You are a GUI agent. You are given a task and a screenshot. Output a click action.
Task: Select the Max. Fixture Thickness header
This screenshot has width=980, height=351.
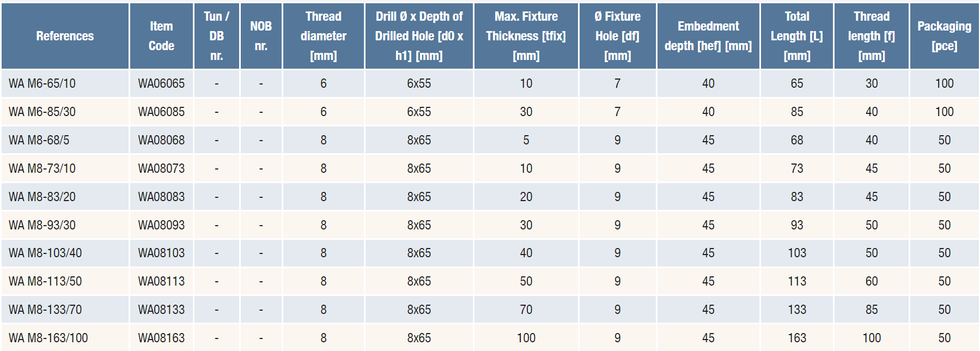click(x=526, y=36)
